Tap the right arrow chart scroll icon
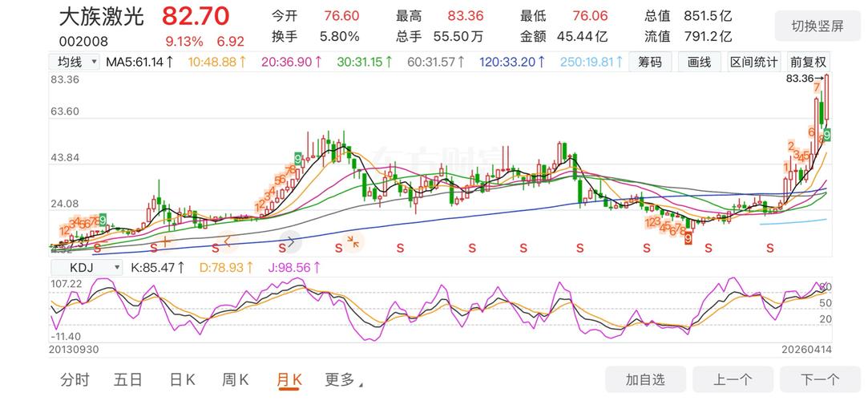The image size is (868, 401). tap(291, 241)
